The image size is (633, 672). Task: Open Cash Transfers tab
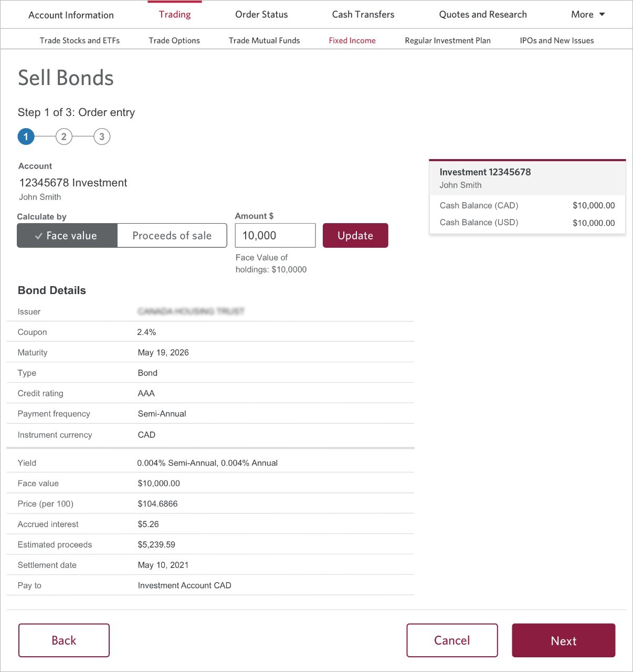(x=363, y=15)
